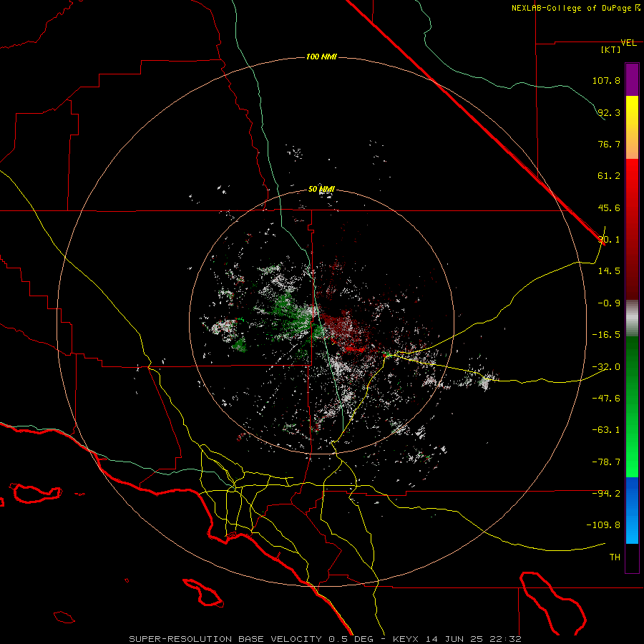Click the 61.2 legend value

click(609, 176)
